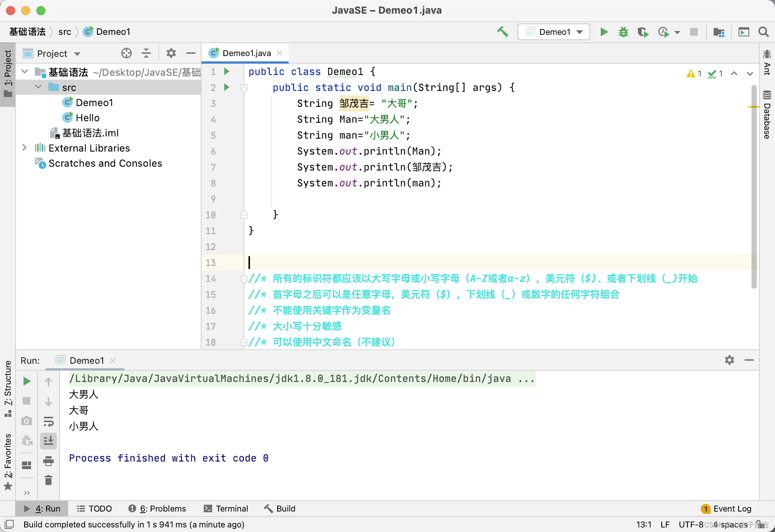Click the Build project hammer icon

click(503, 32)
